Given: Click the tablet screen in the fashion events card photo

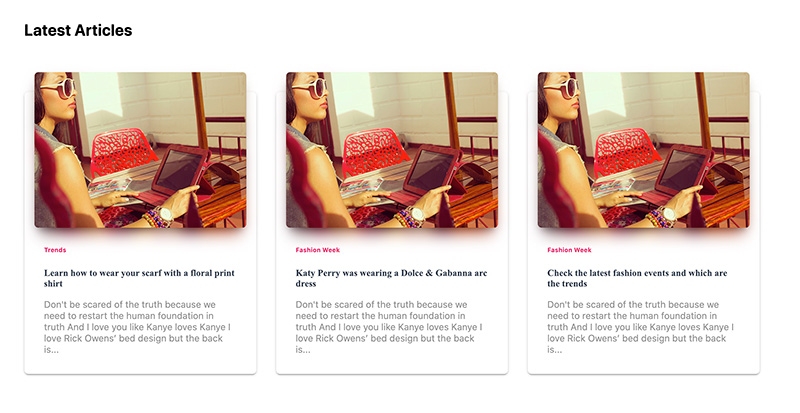Looking at the screenshot, I should coord(682,170).
